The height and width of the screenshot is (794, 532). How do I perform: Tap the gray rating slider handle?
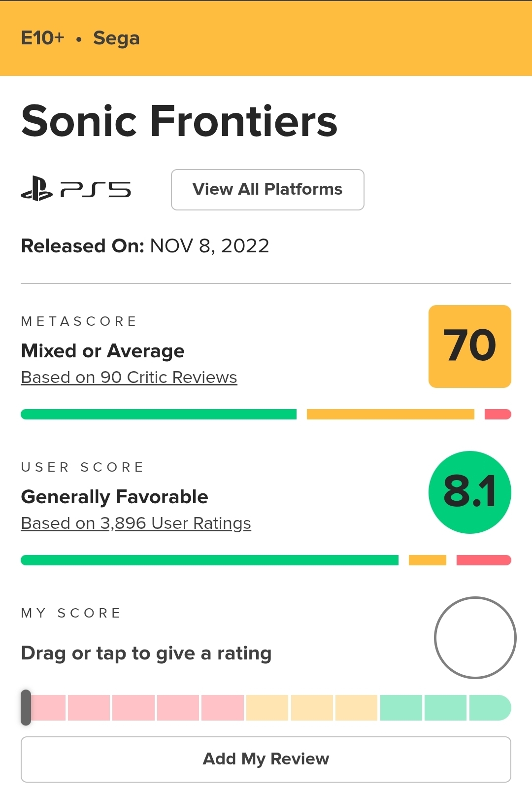[26, 707]
